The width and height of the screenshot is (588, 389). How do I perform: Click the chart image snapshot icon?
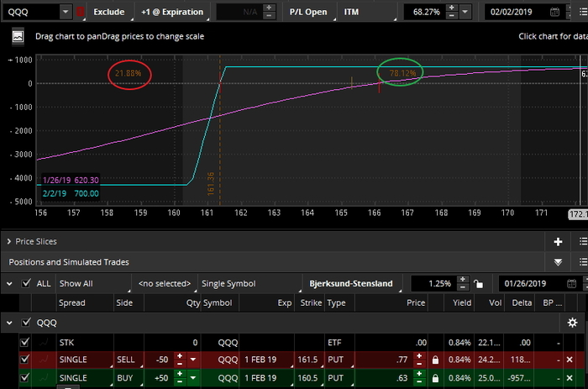pyautogui.click(x=18, y=37)
